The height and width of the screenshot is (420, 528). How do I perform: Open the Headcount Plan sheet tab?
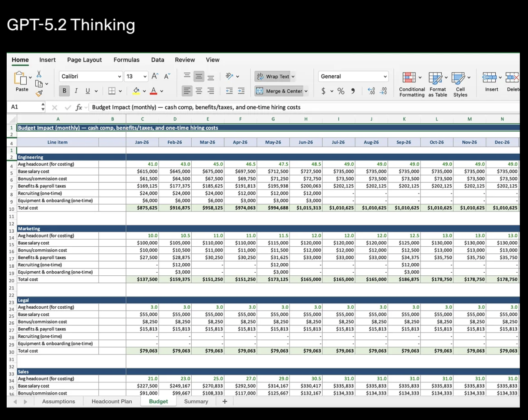(x=112, y=401)
